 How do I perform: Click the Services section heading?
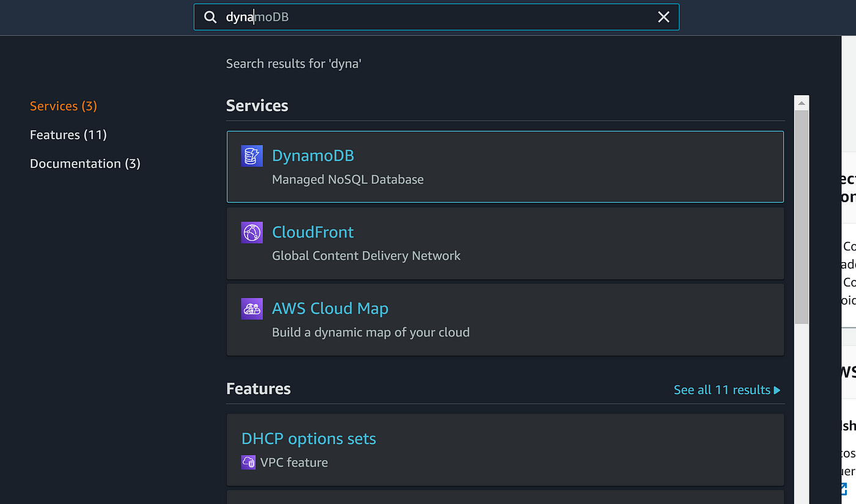(x=257, y=106)
